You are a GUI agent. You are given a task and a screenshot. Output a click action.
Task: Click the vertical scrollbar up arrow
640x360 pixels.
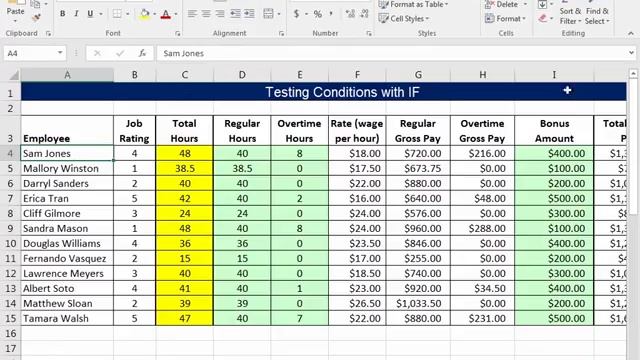633,74
